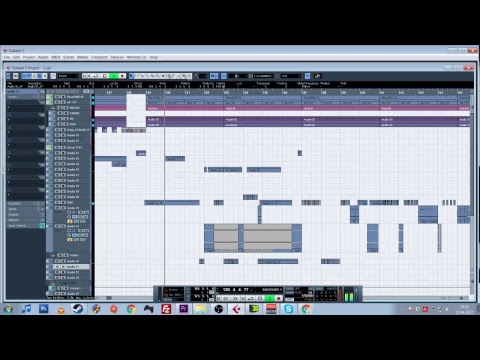Open VLC media player from taskbar
This screenshot has height=360, width=480.
click(x=61, y=309)
